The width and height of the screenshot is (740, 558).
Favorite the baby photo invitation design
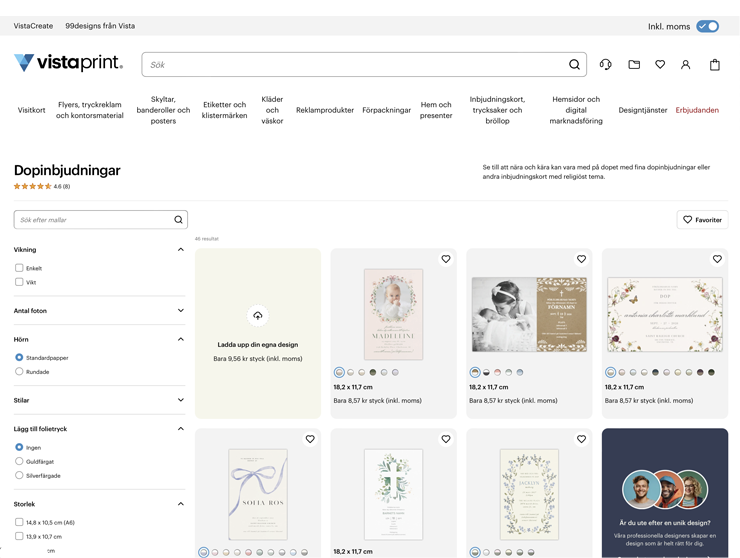click(446, 259)
